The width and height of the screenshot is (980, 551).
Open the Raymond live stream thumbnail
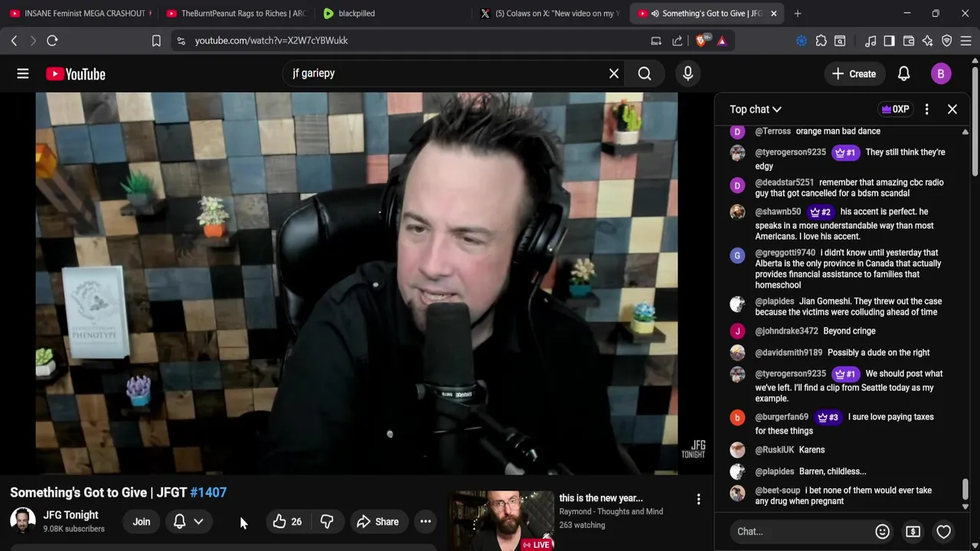pos(501,520)
